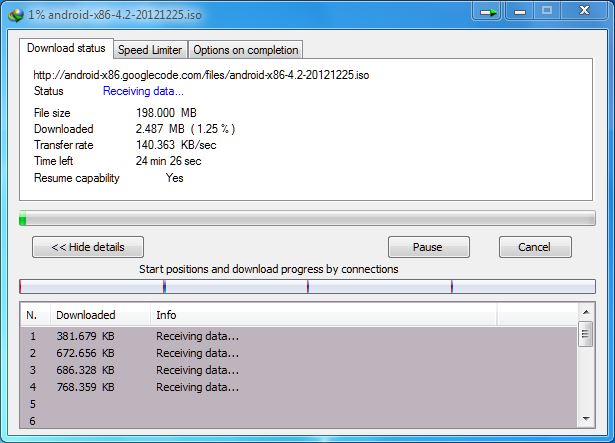This screenshot has height=443, width=615.
Task: Click Receiving data... info in row 1
Action: [197, 336]
